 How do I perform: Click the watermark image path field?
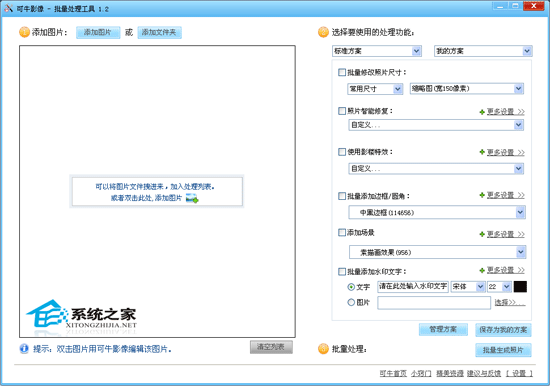tap(434, 302)
